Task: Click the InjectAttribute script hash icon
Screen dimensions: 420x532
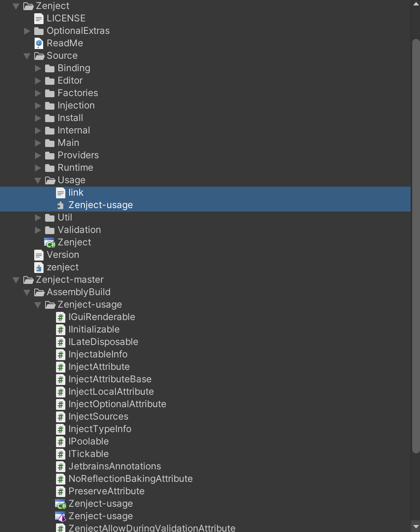Action: (x=61, y=367)
